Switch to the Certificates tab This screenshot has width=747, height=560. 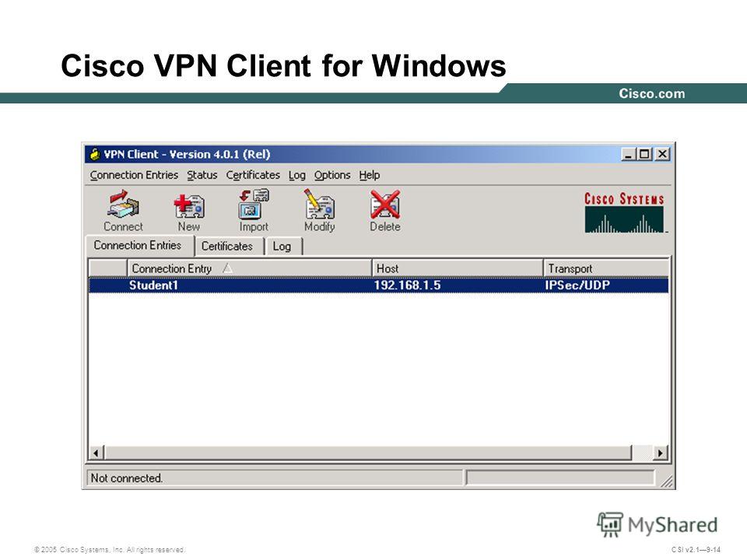[x=228, y=247]
